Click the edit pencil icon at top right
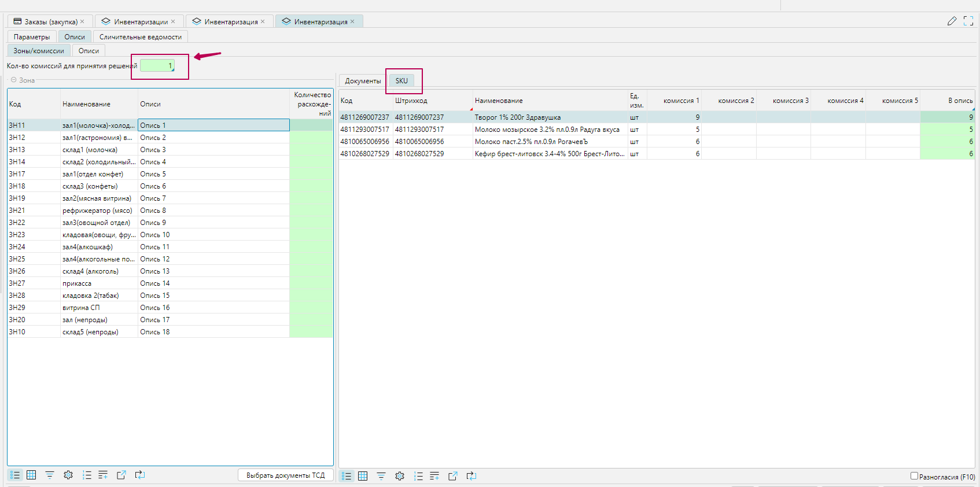Screen dimensions: 980x487 pyautogui.click(x=952, y=21)
